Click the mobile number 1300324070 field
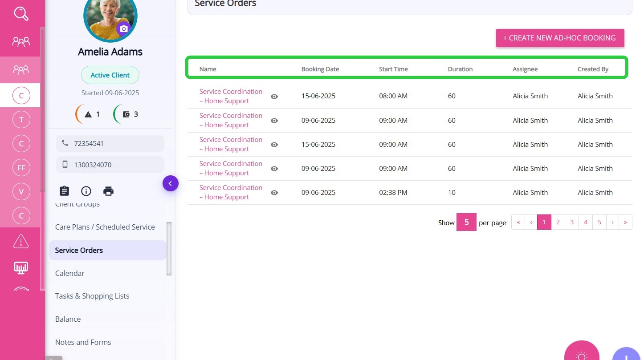 [x=110, y=165]
